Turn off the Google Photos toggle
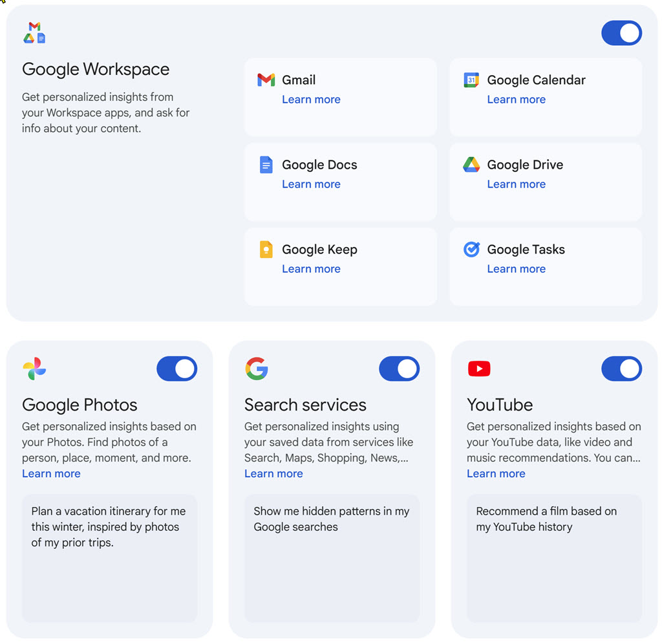Viewport: 662px width, 644px height. tap(176, 369)
